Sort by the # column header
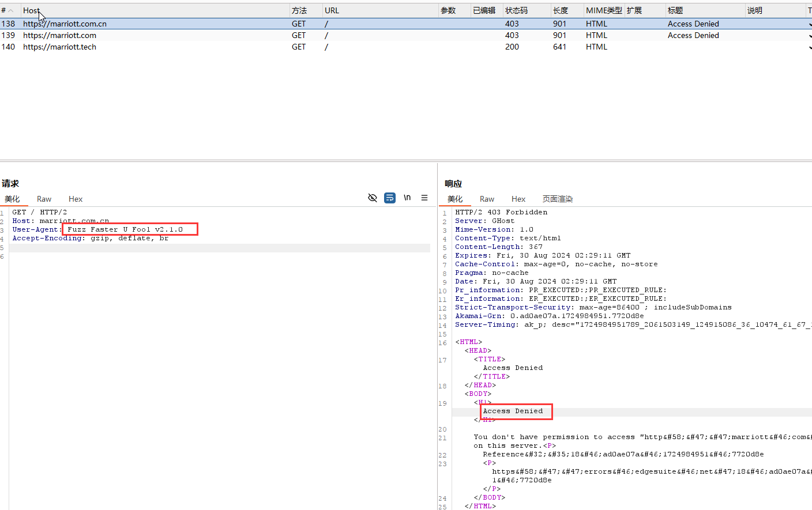The height and width of the screenshot is (510, 812). [x=9, y=10]
